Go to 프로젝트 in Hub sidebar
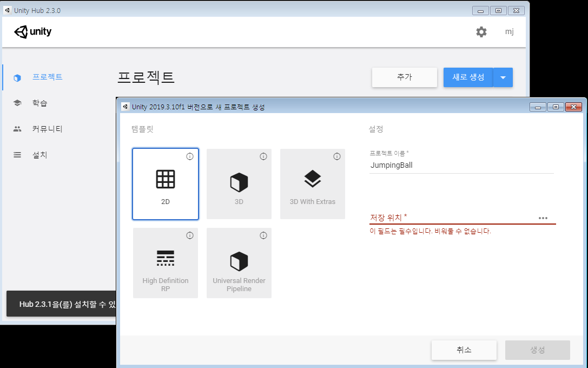 click(x=47, y=77)
